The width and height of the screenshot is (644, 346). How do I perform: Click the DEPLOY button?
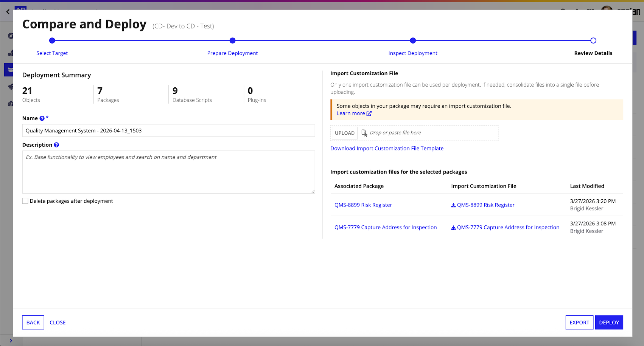pyautogui.click(x=609, y=323)
